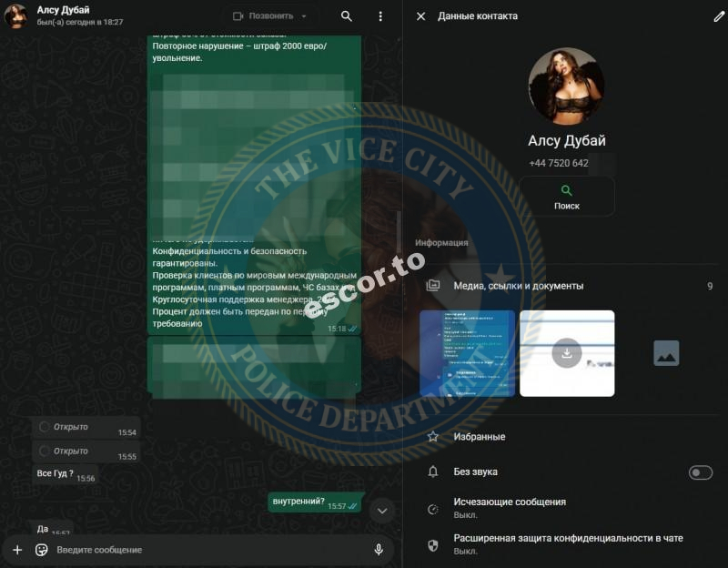
Task: Click the green Поиск search button
Action: (566, 197)
